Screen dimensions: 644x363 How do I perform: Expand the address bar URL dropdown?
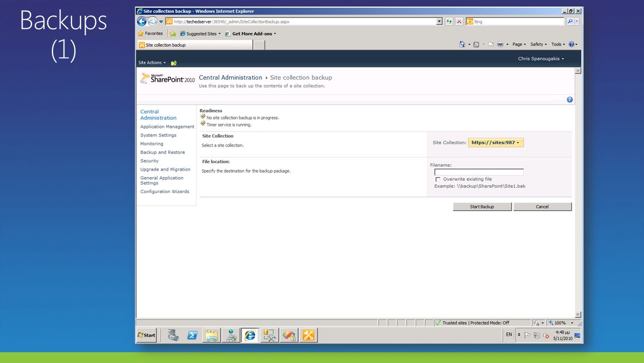pyautogui.click(x=440, y=22)
